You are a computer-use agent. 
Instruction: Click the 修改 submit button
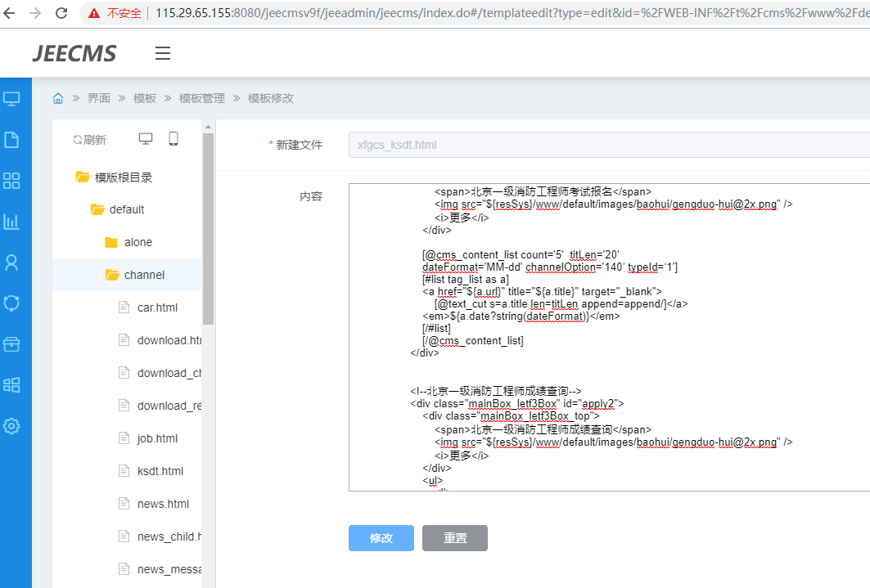[x=381, y=538]
